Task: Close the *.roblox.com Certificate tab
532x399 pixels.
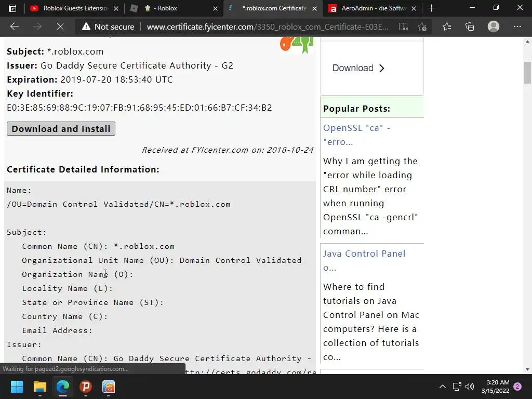Action: (x=314, y=8)
